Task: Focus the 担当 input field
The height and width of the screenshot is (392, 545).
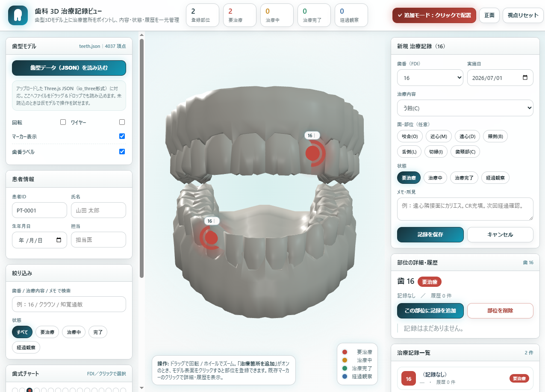Action: tap(98, 240)
